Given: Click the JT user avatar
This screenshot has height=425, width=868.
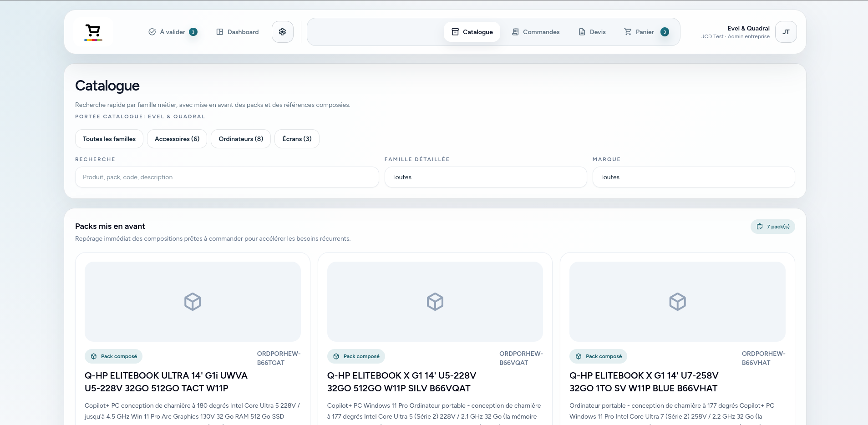Looking at the screenshot, I should (786, 32).
